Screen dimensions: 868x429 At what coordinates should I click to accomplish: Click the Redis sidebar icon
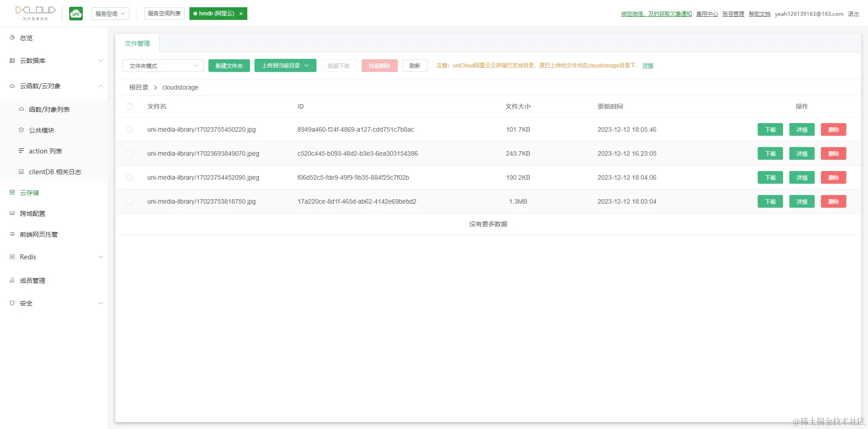pos(12,257)
